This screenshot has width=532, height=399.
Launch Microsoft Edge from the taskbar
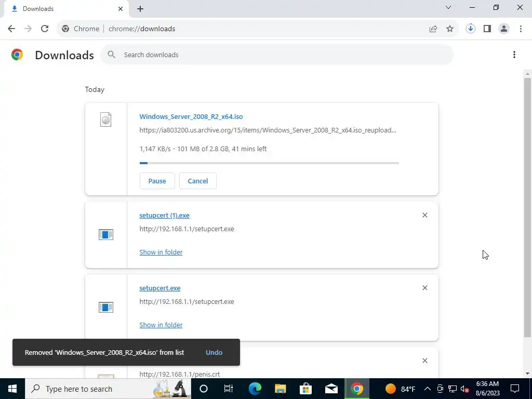(255, 389)
